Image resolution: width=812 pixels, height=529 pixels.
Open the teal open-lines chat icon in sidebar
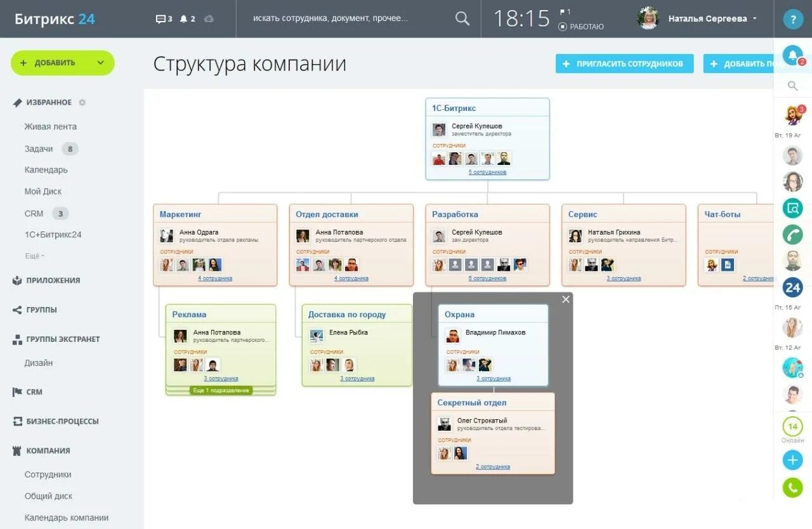tap(793, 208)
